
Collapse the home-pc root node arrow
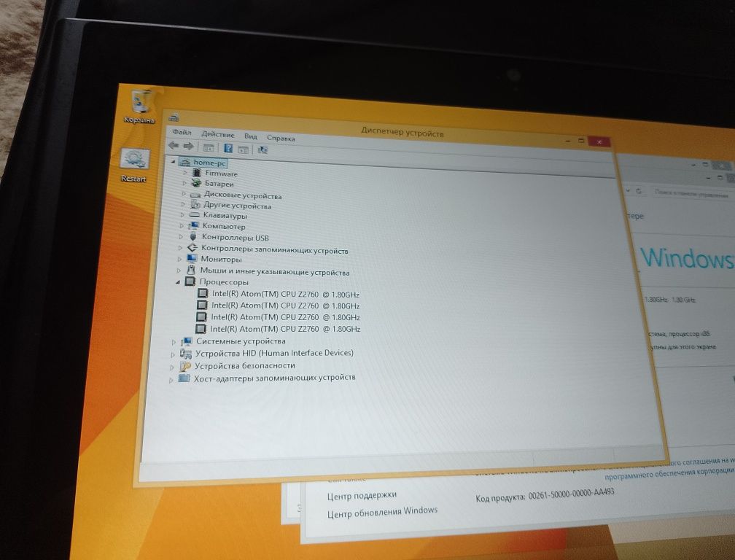pos(173,162)
